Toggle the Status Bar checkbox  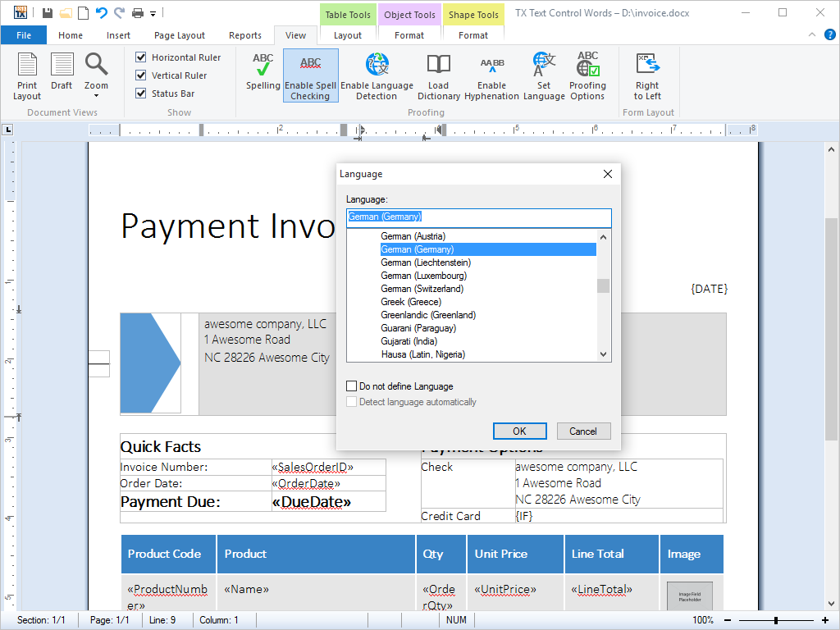(141, 94)
